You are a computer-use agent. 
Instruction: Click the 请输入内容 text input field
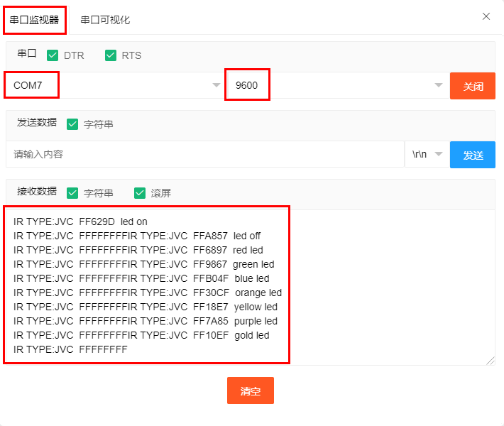[x=205, y=154]
